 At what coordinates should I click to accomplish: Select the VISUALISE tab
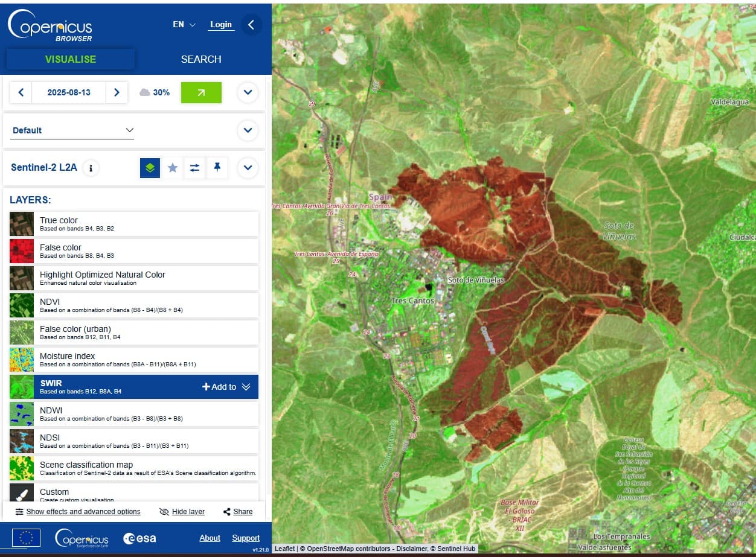[70, 59]
